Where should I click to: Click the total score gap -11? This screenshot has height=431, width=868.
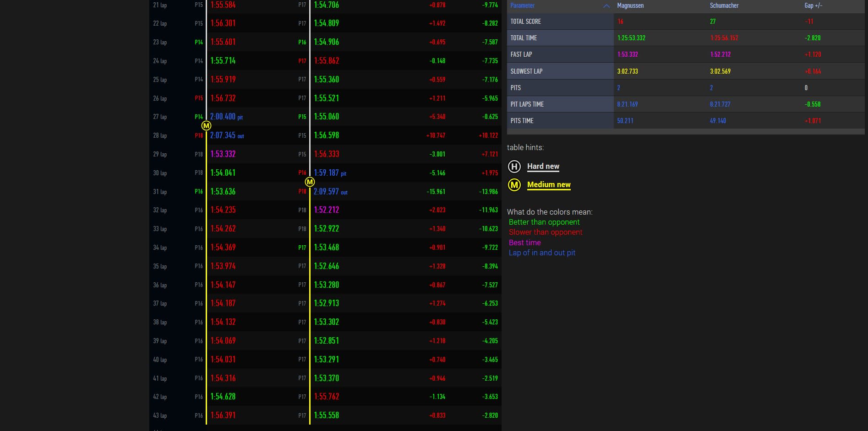click(809, 22)
